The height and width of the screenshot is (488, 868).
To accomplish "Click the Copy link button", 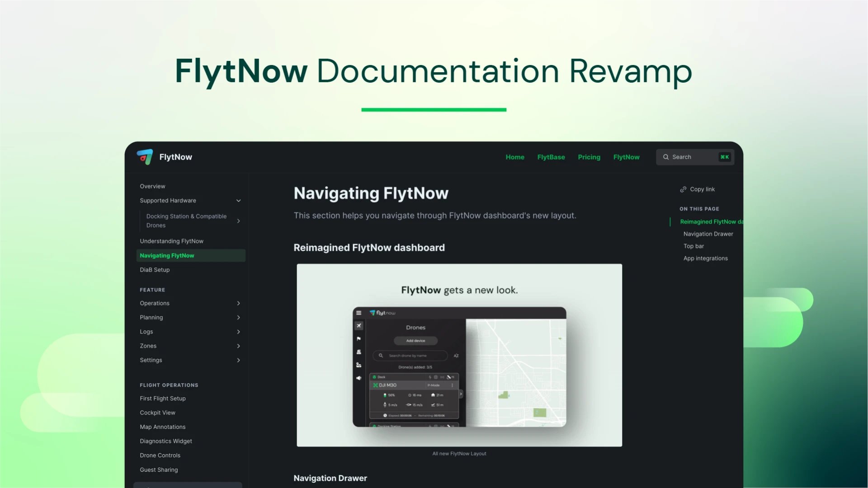I will (x=697, y=189).
